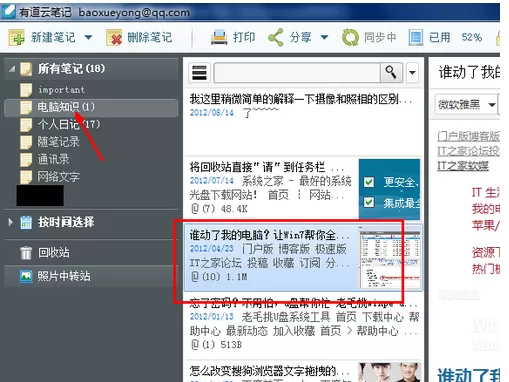Follow the IT之家论坛 link

[468, 151]
